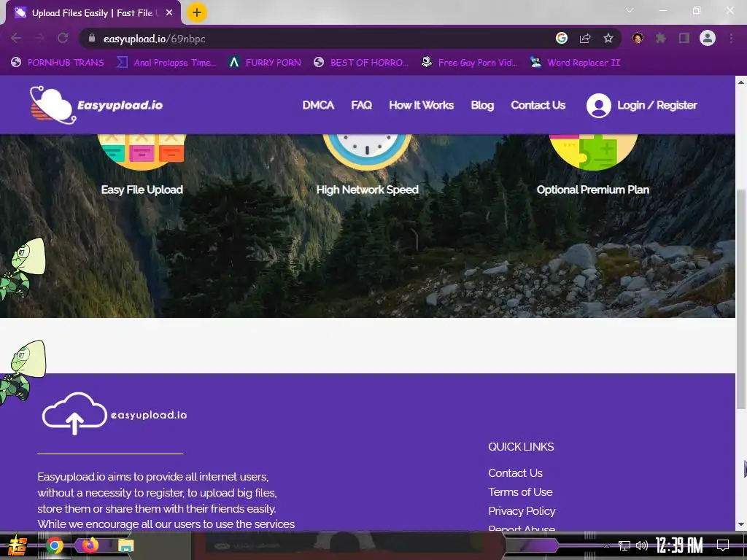Open How It Works
747x560 pixels.
pyautogui.click(x=421, y=105)
